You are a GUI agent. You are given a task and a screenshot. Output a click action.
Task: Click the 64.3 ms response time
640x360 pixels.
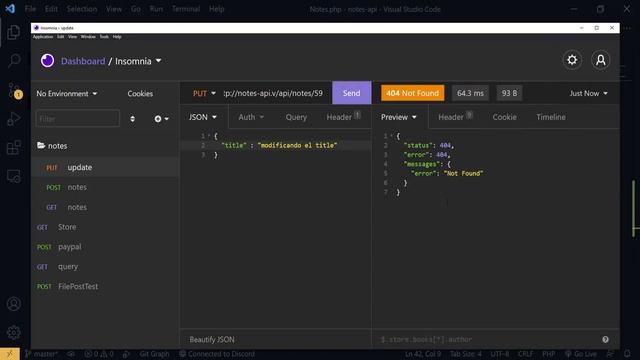tap(470, 93)
